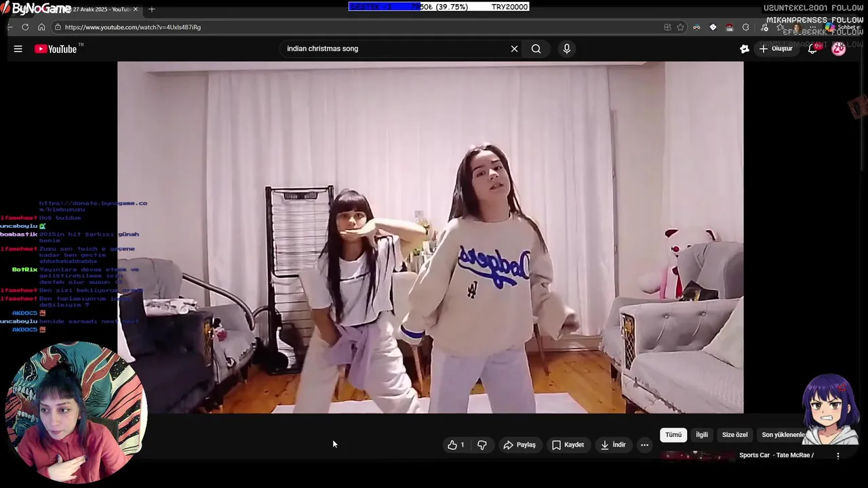Open more actions three-dot menu under video
The width and height of the screenshot is (868, 488).
tap(645, 445)
